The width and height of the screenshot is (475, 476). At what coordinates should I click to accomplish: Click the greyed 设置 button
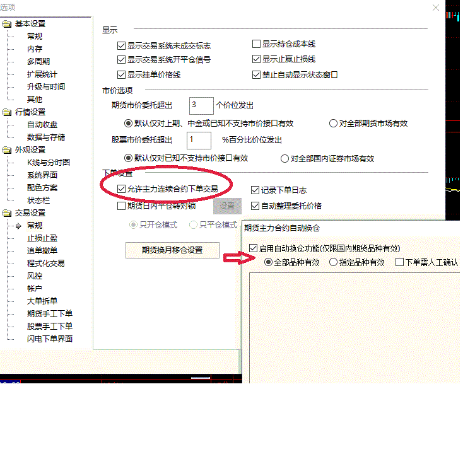pos(227,206)
